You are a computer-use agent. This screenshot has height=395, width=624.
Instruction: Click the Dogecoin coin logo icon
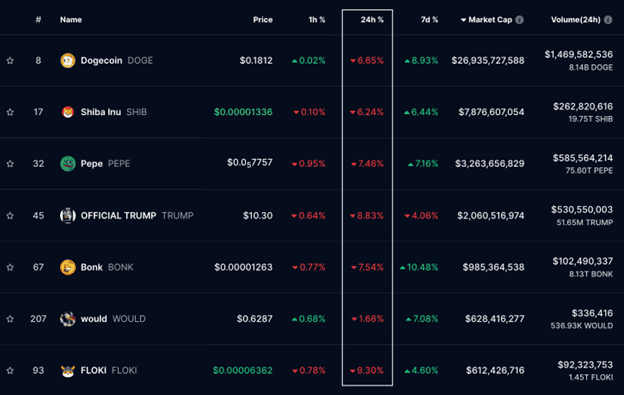coord(68,60)
